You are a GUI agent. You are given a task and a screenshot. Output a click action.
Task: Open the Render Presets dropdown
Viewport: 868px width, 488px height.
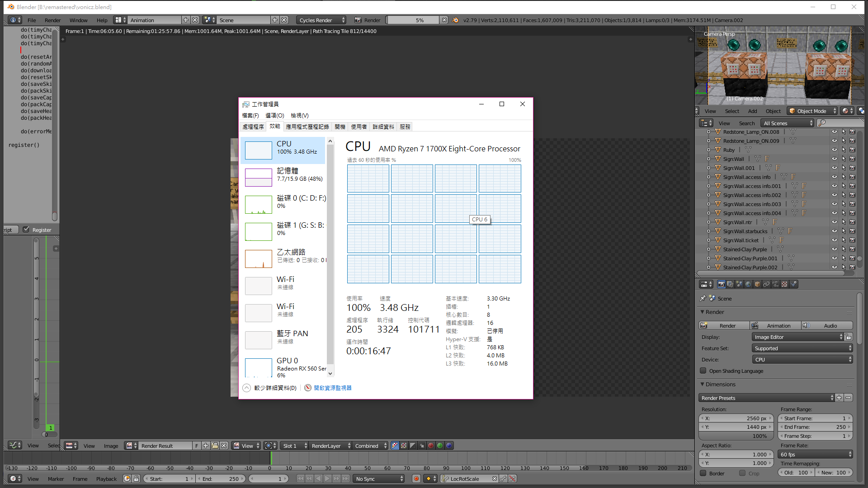click(x=767, y=398)
